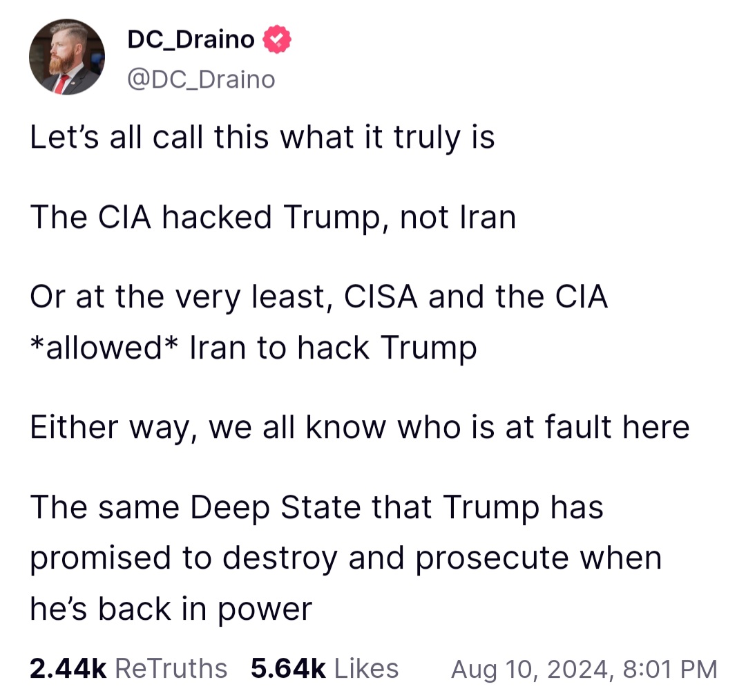
Task: Open the 5.64k likes count
Action: pyautogui.click(x=288, y=669)
